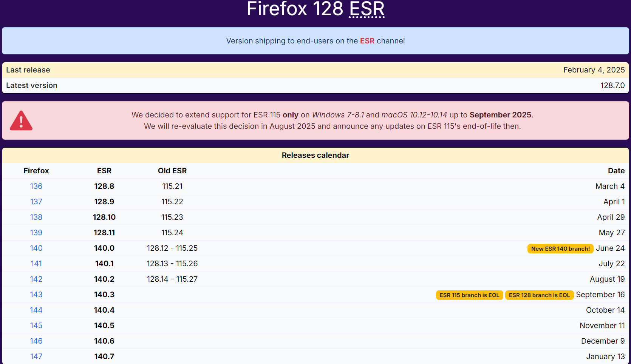Click the 'September 16' release date

[x=600, y=295]
